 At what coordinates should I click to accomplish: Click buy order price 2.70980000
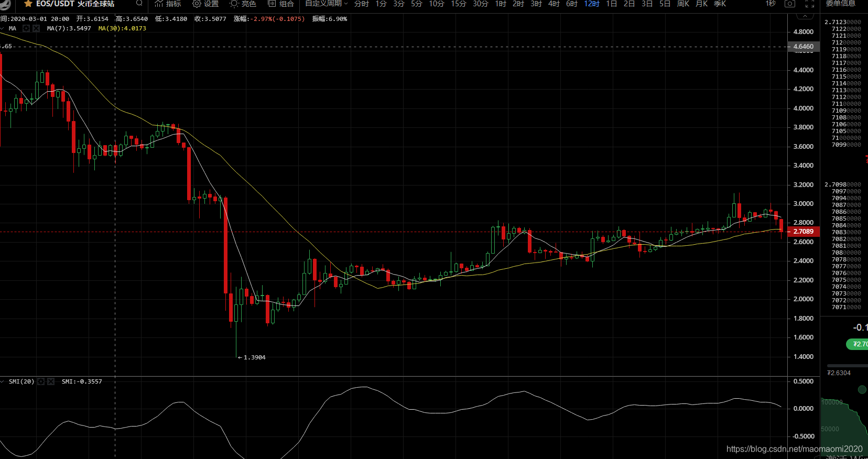(x=843, y=184)
